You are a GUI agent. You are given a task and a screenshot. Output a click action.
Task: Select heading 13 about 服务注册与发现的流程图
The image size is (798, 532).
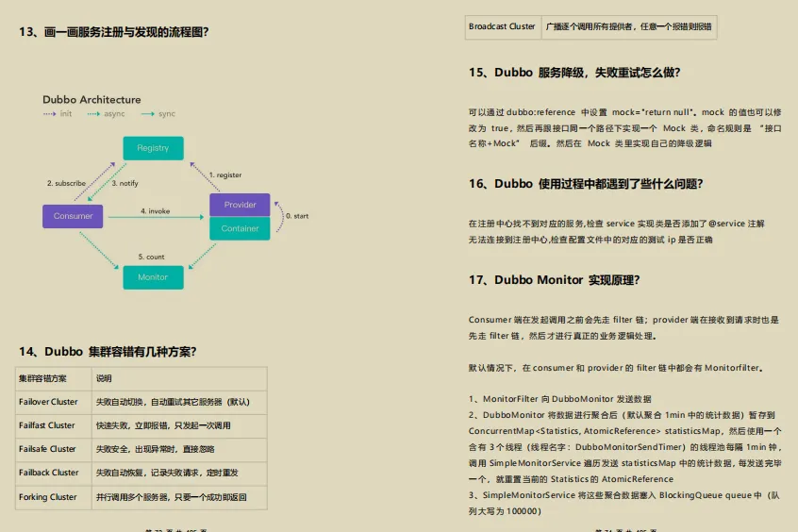pos(113,31)
